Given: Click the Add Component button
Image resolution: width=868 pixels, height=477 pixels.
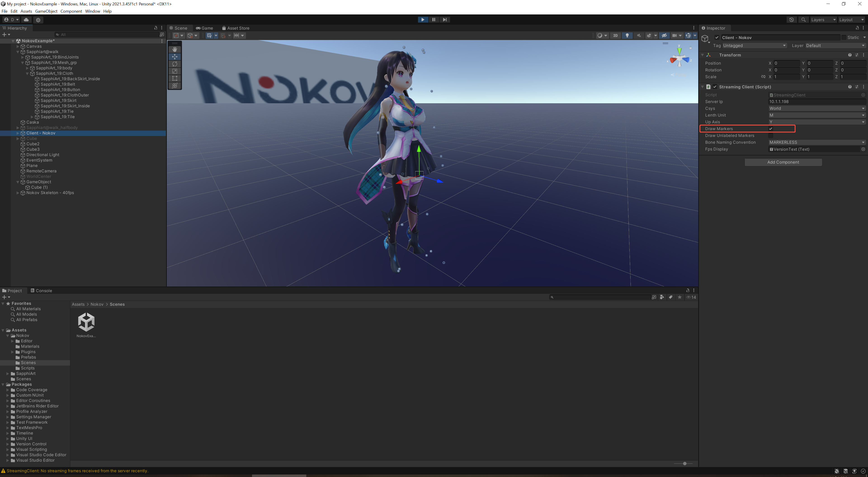Looking at the screenshot, I should [x=783, y=162].
